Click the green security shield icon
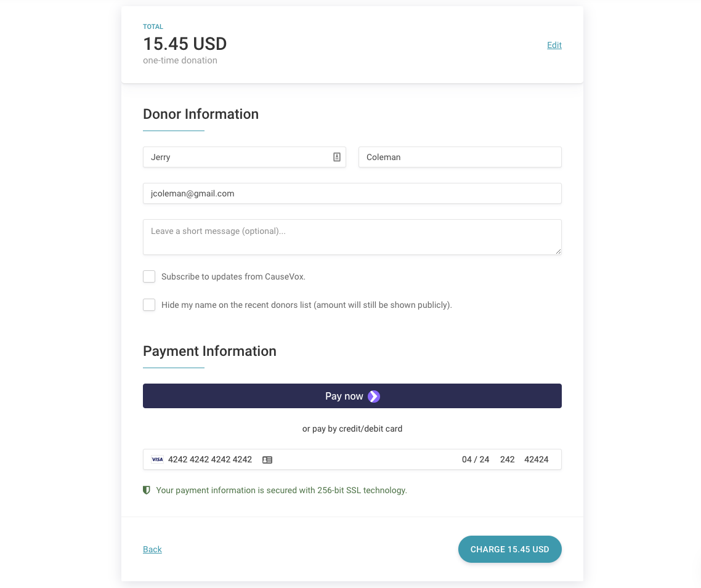 pos(147,490)
